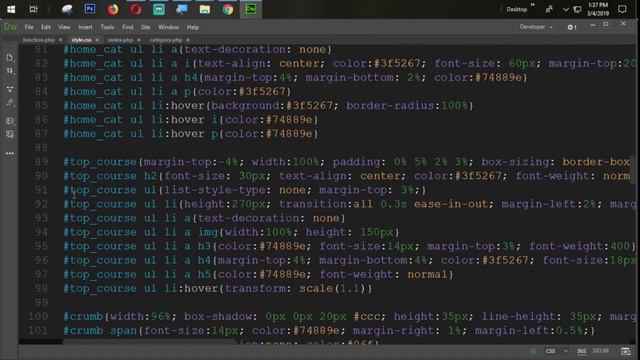Click the horizontal scrollbar of code editor
This screenshot has height=360, width=640.
149,342
